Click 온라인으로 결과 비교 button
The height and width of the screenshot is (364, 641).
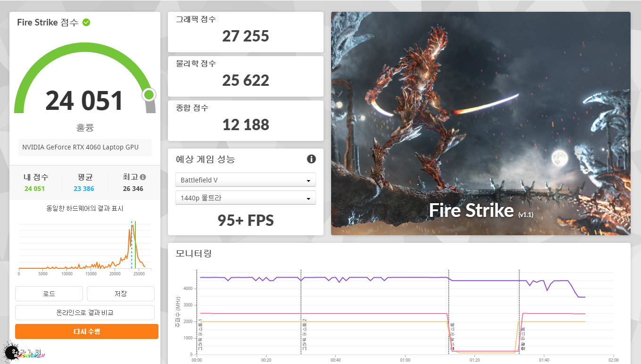[85, 313]
